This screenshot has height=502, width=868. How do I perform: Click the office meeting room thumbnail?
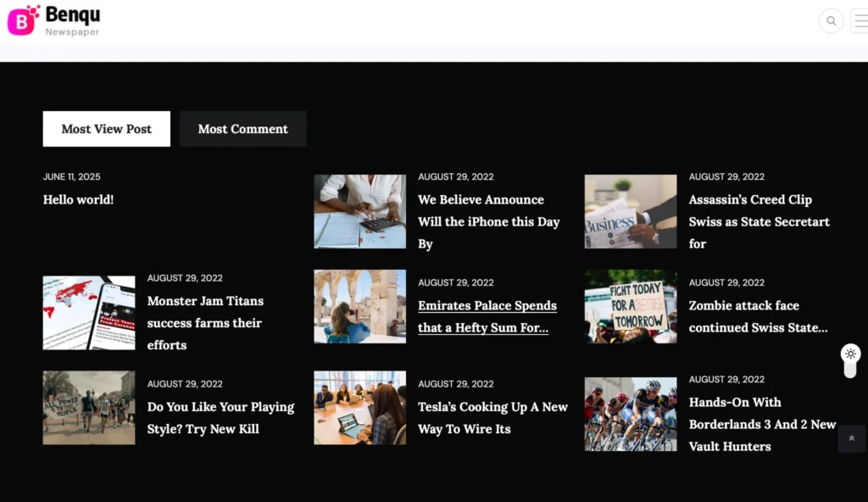click(x=359, y=407)
